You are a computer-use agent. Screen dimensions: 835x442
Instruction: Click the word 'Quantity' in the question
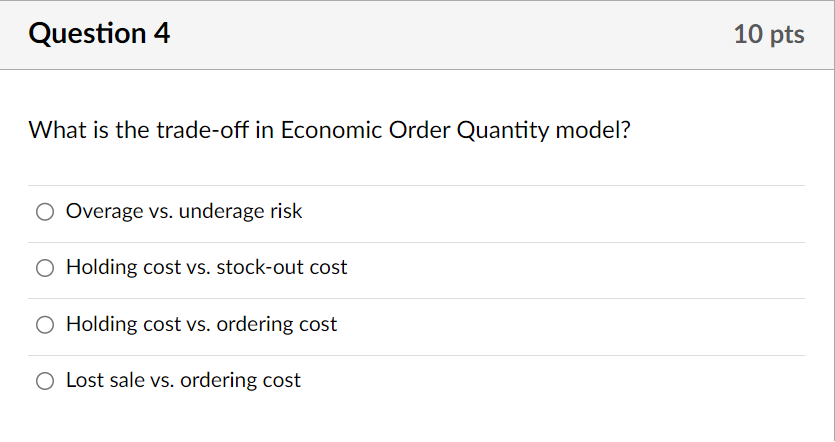(x=502, y=131)
